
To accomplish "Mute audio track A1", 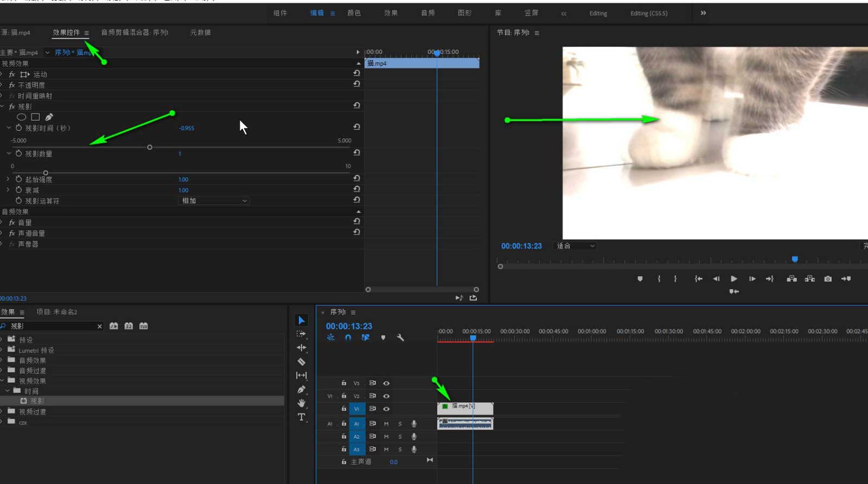I will (x=386, y=424).
